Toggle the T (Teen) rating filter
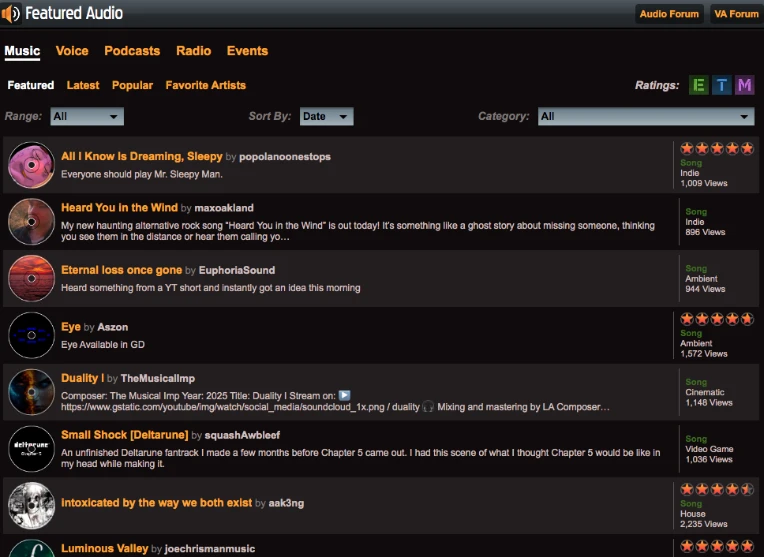The image size is (764, 557). click(x=722, y=85)
